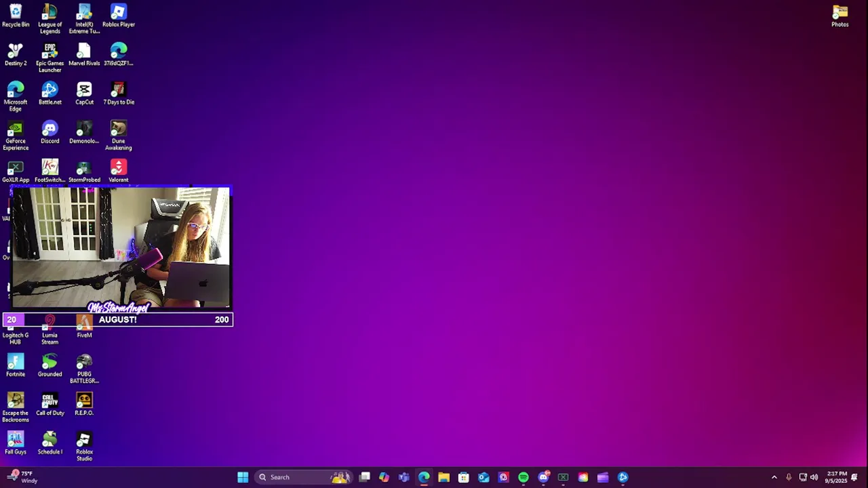Select the Photos folder on desktop
The image size is (868, 488).
(840, 16)
